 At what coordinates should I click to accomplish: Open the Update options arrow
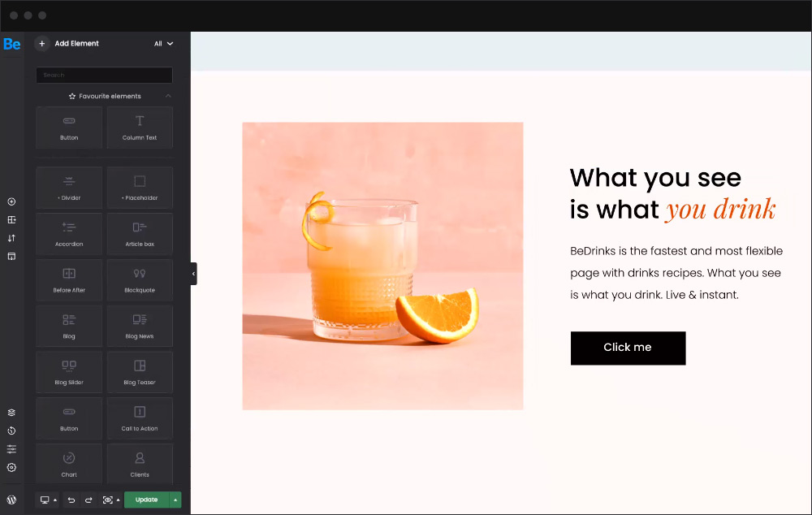pyautogui.click(x=175, y=500)
